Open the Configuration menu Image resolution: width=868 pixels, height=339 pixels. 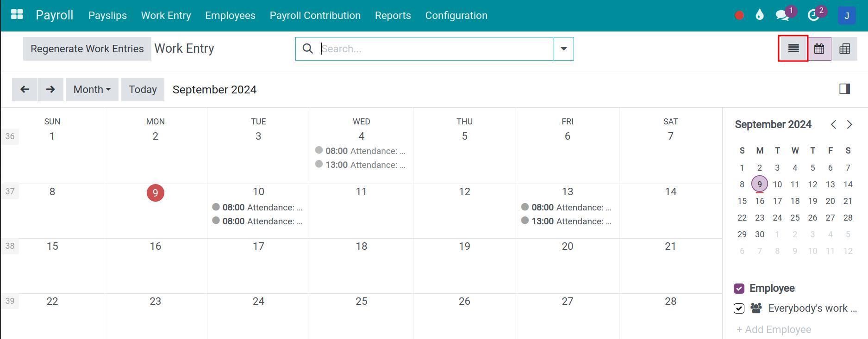[456, 15]
